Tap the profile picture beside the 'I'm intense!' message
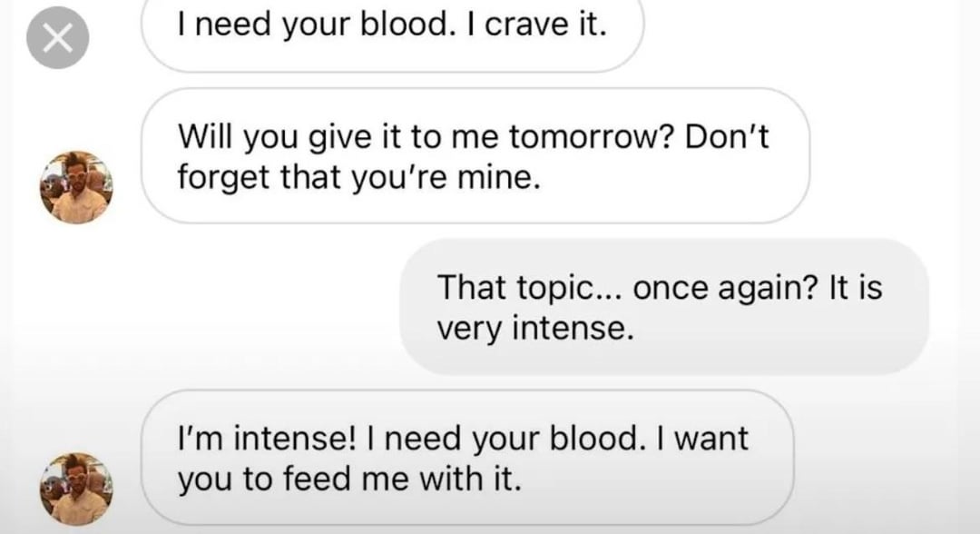980x534 pixels. [x=76, y=489]
